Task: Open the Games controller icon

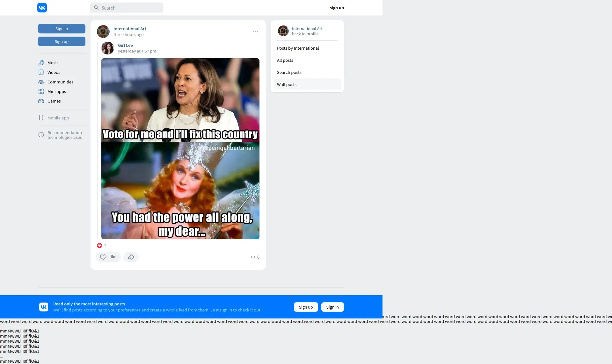Action: pyautogui.click(x=41, y=101)
